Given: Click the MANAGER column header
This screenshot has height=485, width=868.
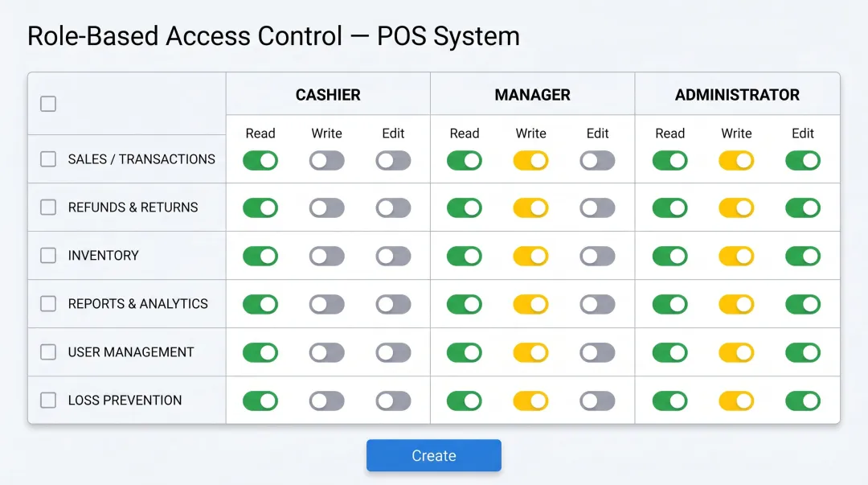Looking at the screenshot, I should coord(532,94).
